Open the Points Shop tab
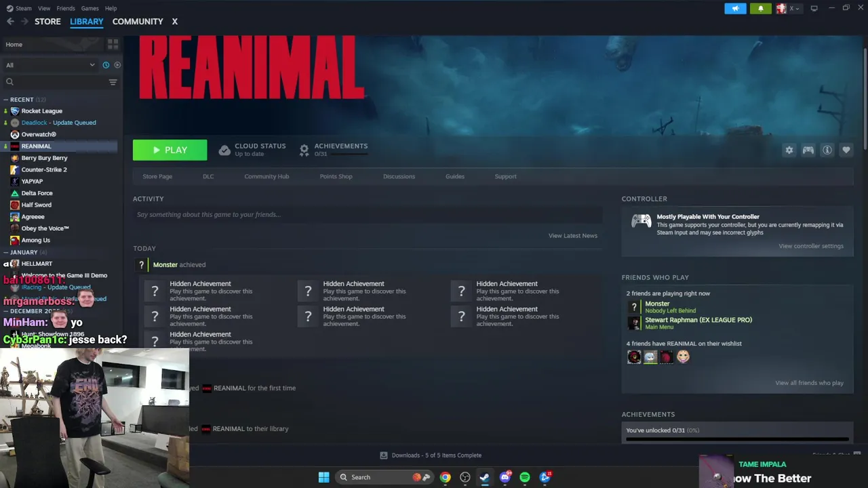Image resolution: width=868 pixels, height=488 pixels. (336, 176)
